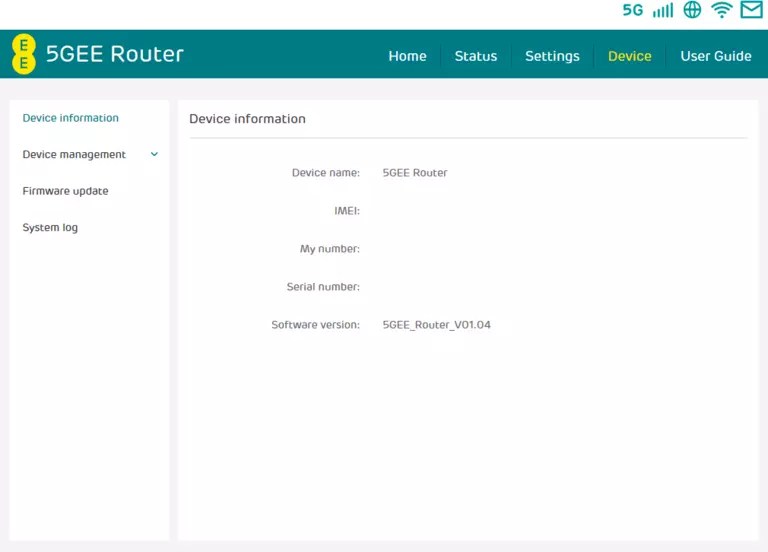
Task: Click the My number label
Action: 330,249
